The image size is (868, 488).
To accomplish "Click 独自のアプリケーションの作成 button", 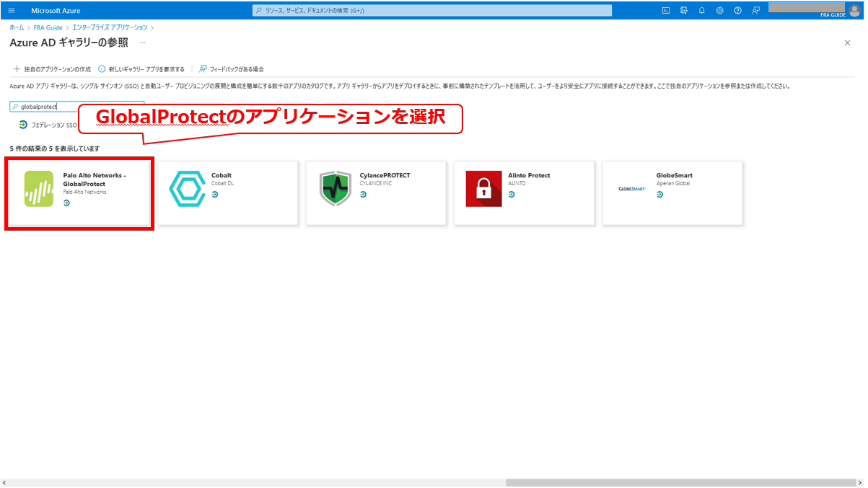I will pos(52,69).
